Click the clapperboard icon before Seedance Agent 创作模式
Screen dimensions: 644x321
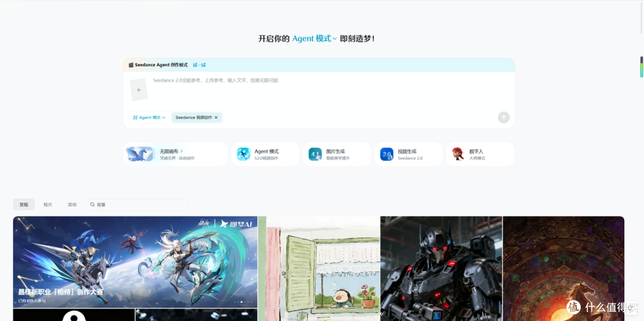point(131,65)
